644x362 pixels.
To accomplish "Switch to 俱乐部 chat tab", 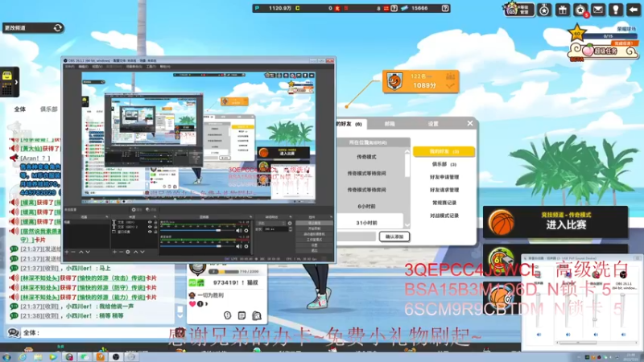I will click(48, 109).
